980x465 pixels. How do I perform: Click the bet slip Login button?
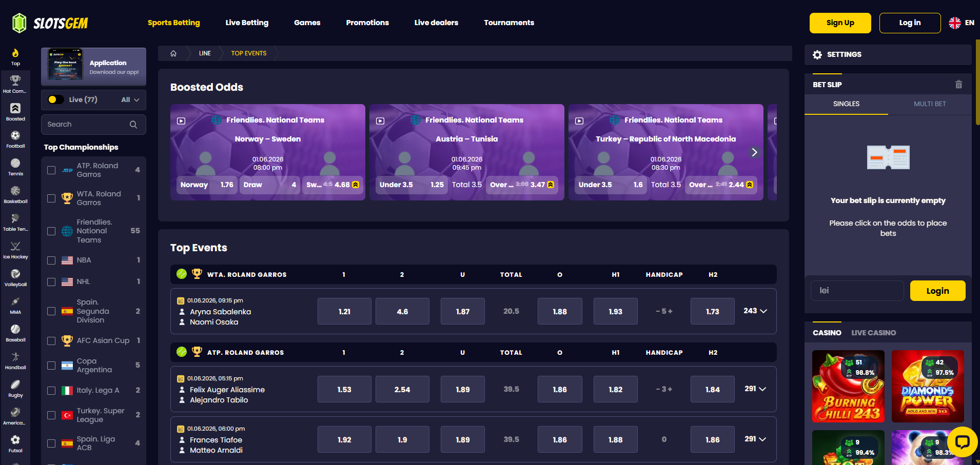938,291
